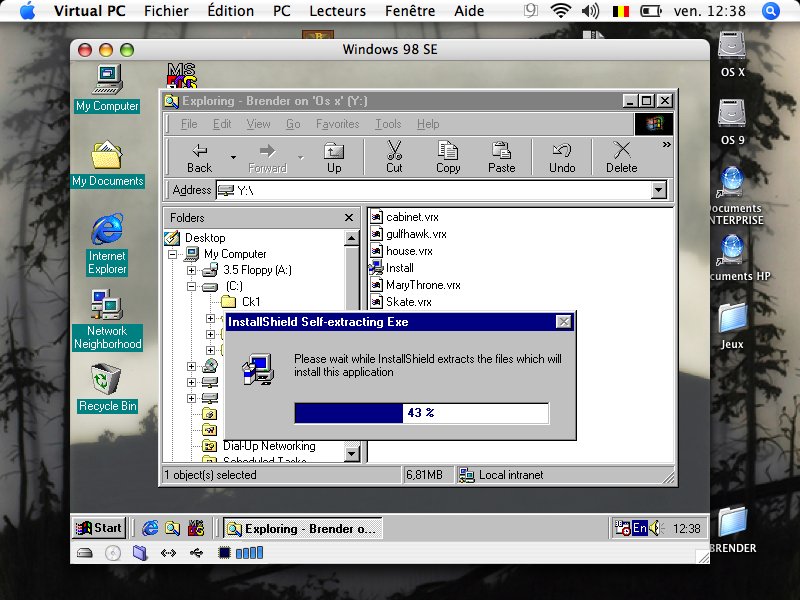
Task: Click the Undo toolbar icon
Action: click(562, 157)
